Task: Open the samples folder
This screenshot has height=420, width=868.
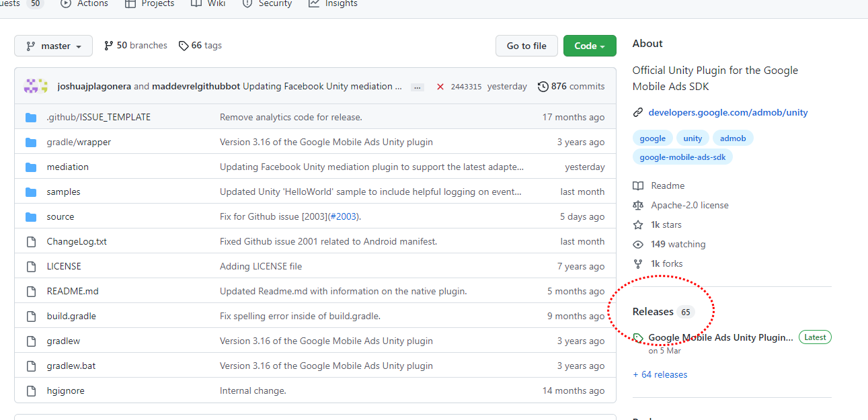Action: 63,192
